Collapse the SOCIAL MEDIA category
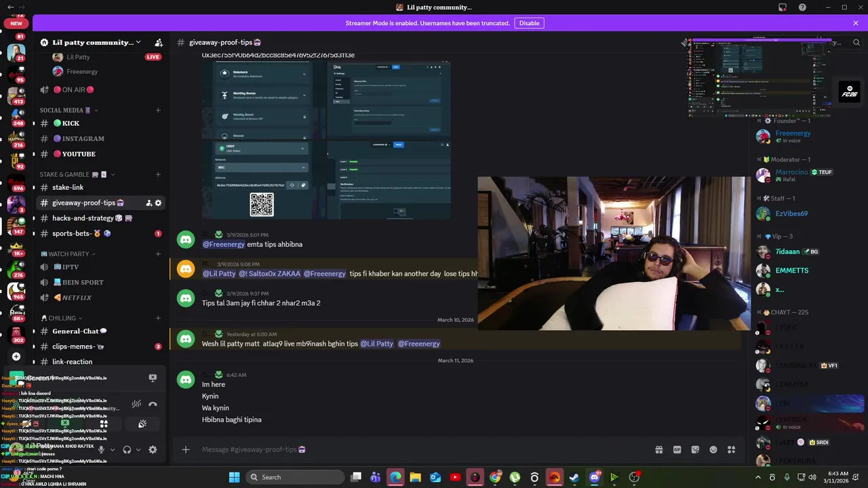 pyautogui.click(x=69, y=110)
